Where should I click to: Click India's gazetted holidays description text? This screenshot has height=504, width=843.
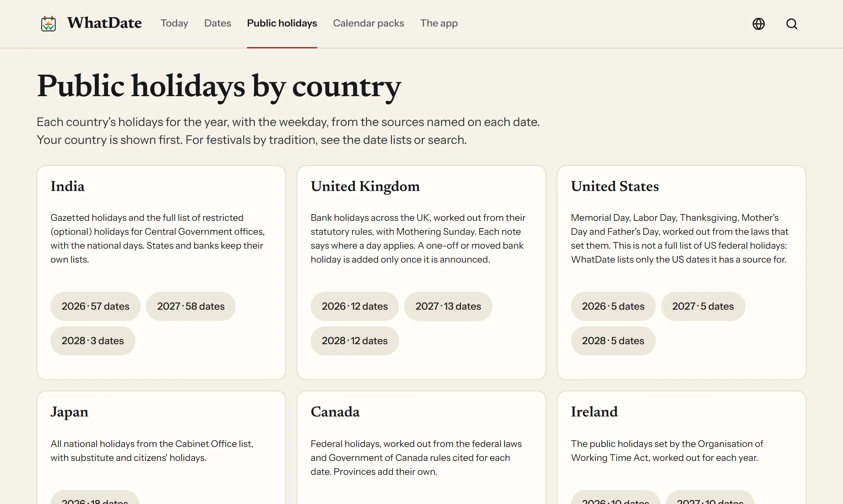pyautogui.click(x=158, y=238)
